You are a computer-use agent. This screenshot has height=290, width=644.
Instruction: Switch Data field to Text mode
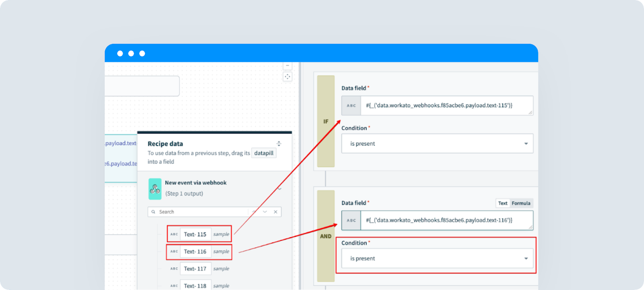pos(503,203)
